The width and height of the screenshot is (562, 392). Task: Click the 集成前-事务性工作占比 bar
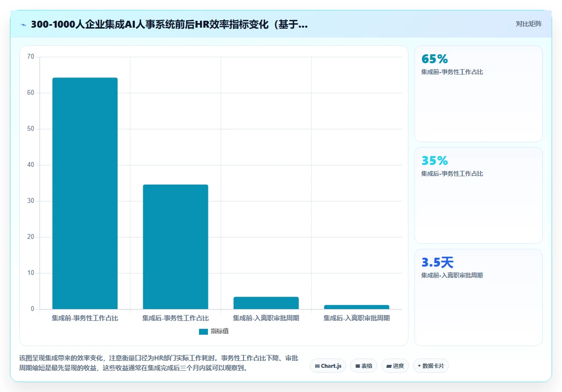pyautogui.click(x=85, y=193)
